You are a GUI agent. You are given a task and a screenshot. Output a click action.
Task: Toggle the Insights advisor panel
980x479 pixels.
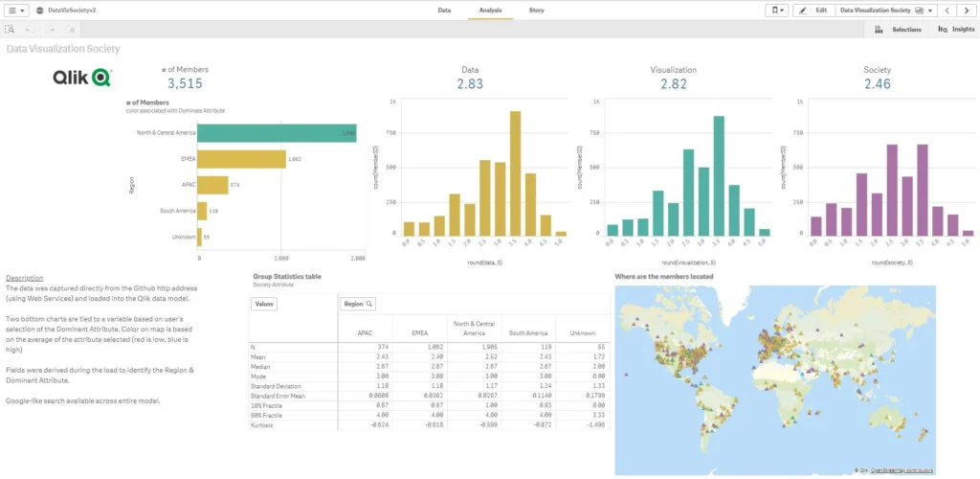coord(956,30)
